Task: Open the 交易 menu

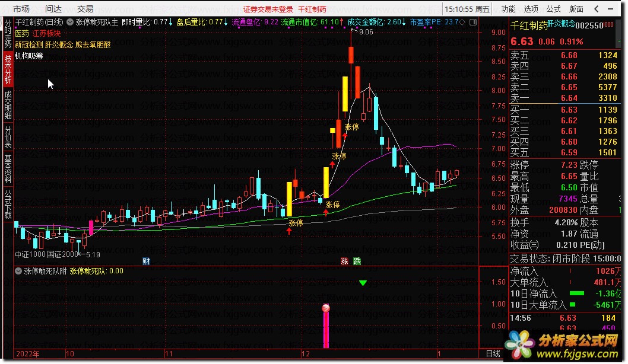Action: click(85, 9)
